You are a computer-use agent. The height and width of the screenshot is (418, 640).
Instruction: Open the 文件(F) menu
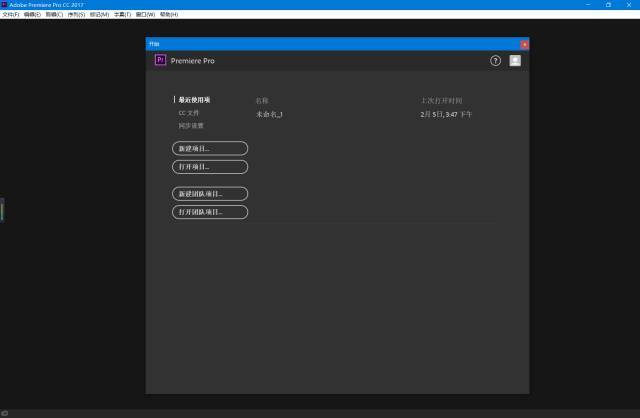pyautogui.click(x=11, y=14)
